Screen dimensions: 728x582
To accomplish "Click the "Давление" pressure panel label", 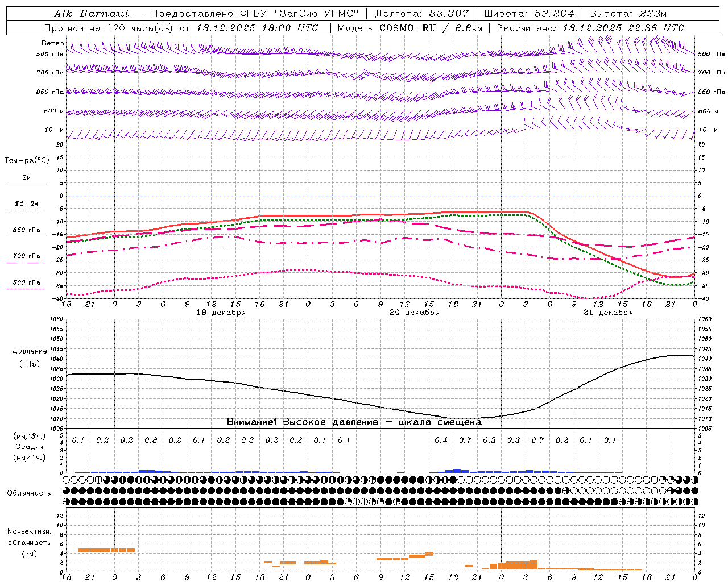I will 30,351.
